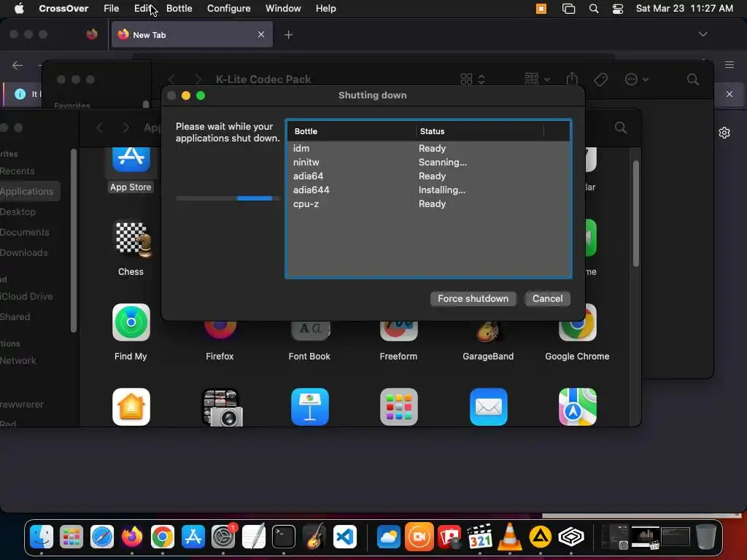Search in K-Lite Codec Pack window
The image size is (747, 560).
(693, 79)
